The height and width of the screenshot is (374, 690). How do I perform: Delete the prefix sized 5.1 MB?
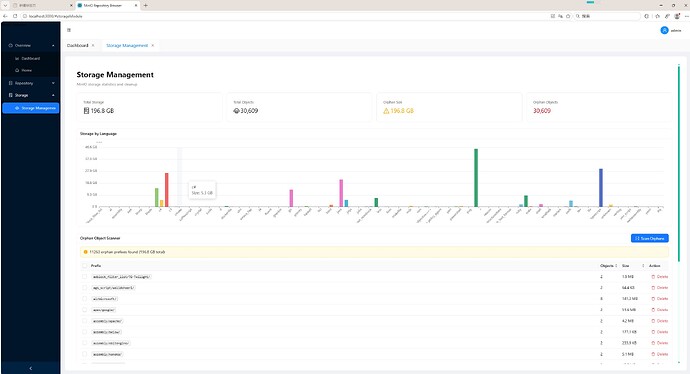tap(659, 354)
